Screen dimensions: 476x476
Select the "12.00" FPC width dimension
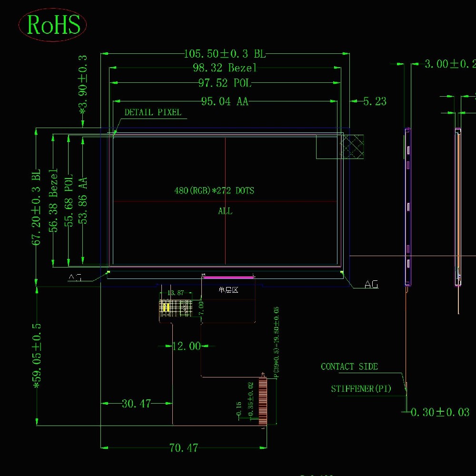pos(187,346)
